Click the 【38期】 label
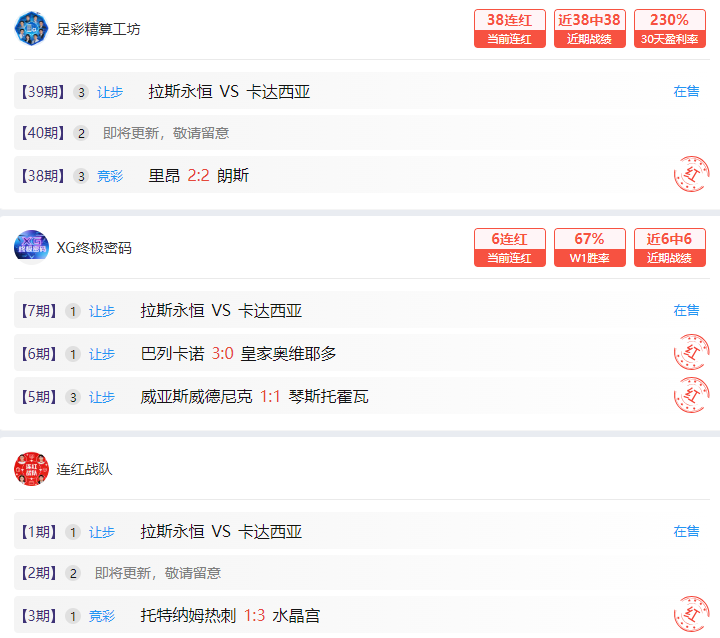The image size is (720, 638). 43,176
